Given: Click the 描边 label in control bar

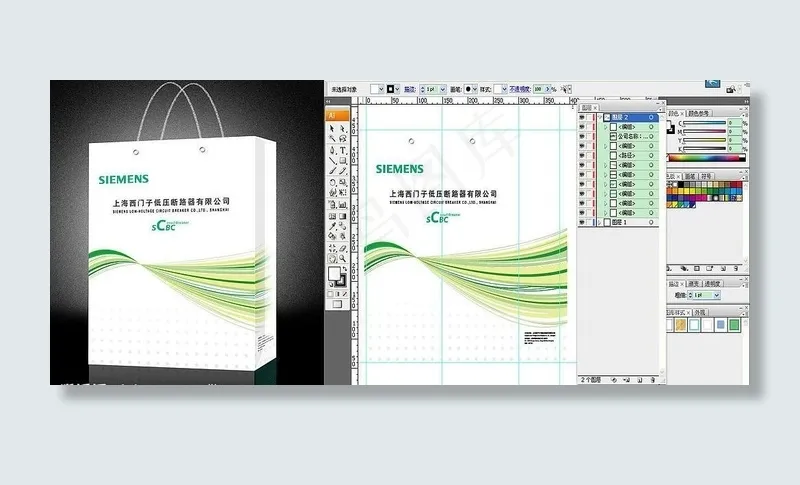Looking at the screenshot, I should [x=410, y=89].
